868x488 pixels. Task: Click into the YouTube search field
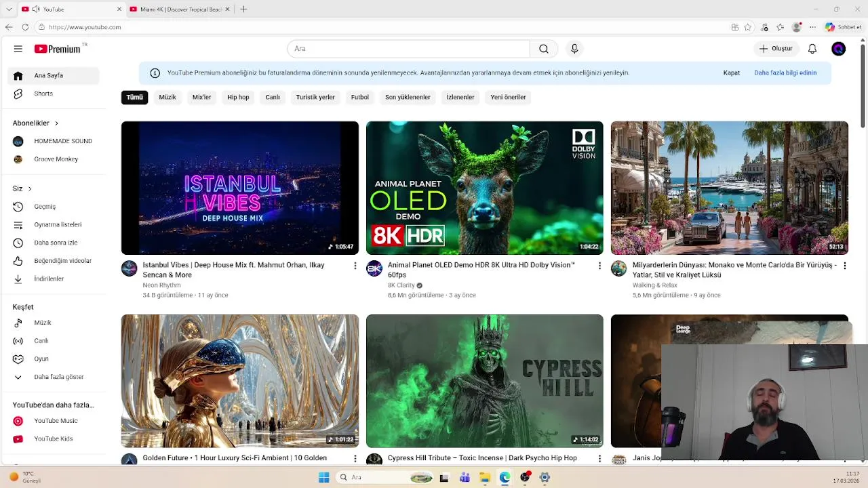(408, 49)
